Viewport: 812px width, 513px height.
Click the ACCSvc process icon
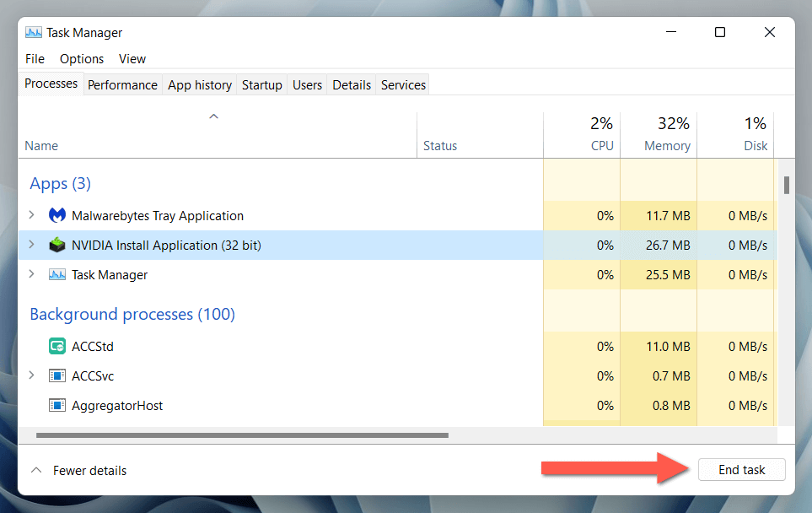pos(57,376)
